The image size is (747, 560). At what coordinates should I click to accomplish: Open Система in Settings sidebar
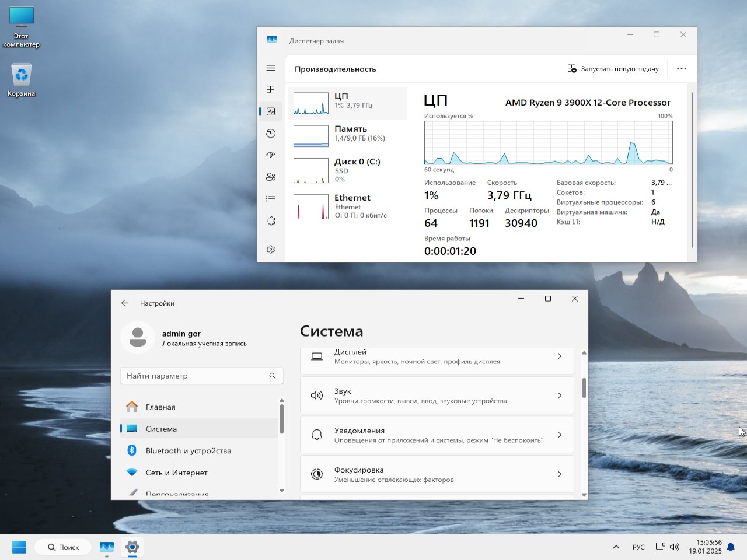(199, 429)
